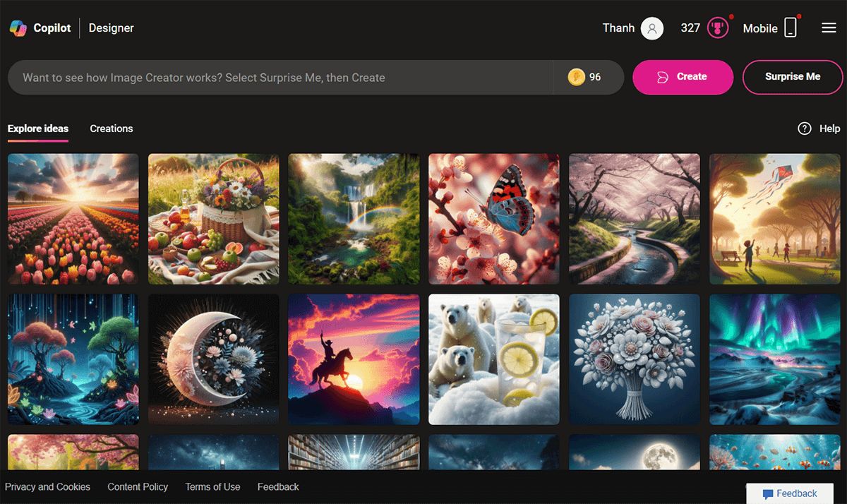
Task: Click the Help question mark icon
Action: tap(804, 128)
